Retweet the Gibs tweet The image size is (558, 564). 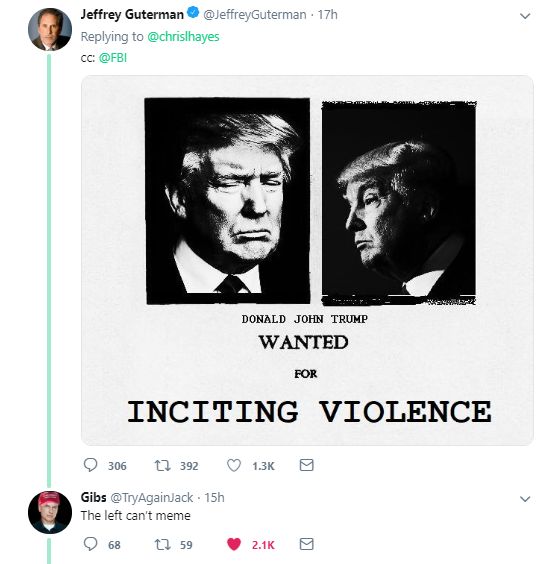click(162, 545)
